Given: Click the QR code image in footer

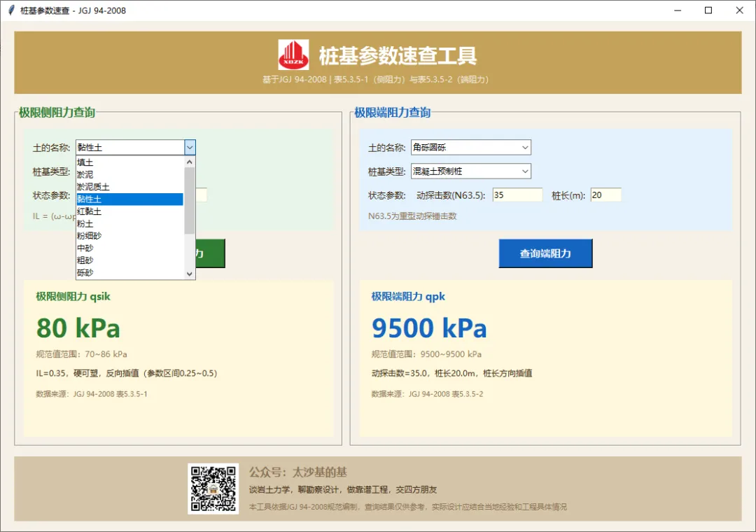Looking at the screenshot, I should pos(213,489).
